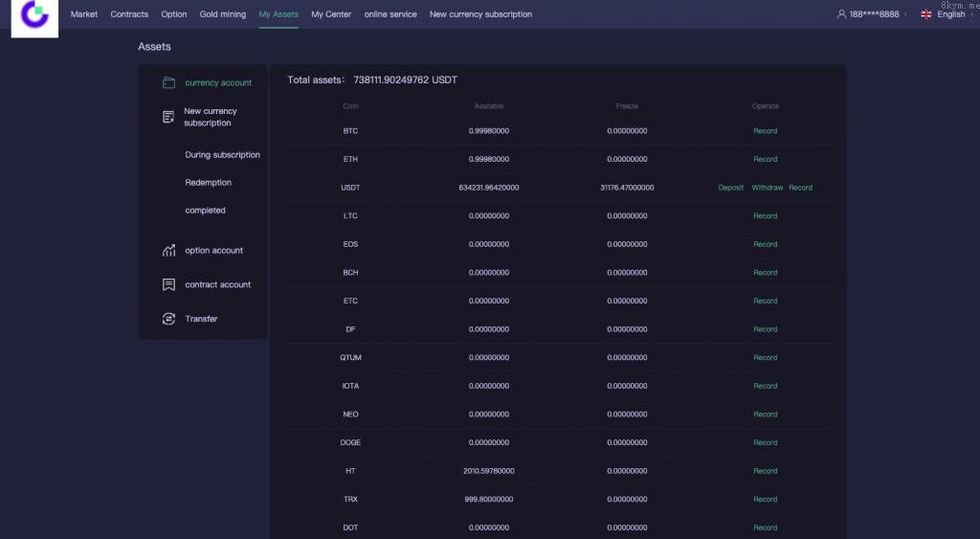Click the New currency subscription sidebar icon
The image size is (980, 539).
[168, 117]
